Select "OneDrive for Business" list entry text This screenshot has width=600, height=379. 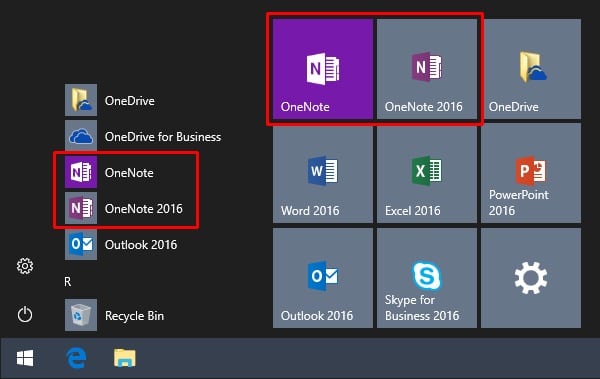pos(163,137)
